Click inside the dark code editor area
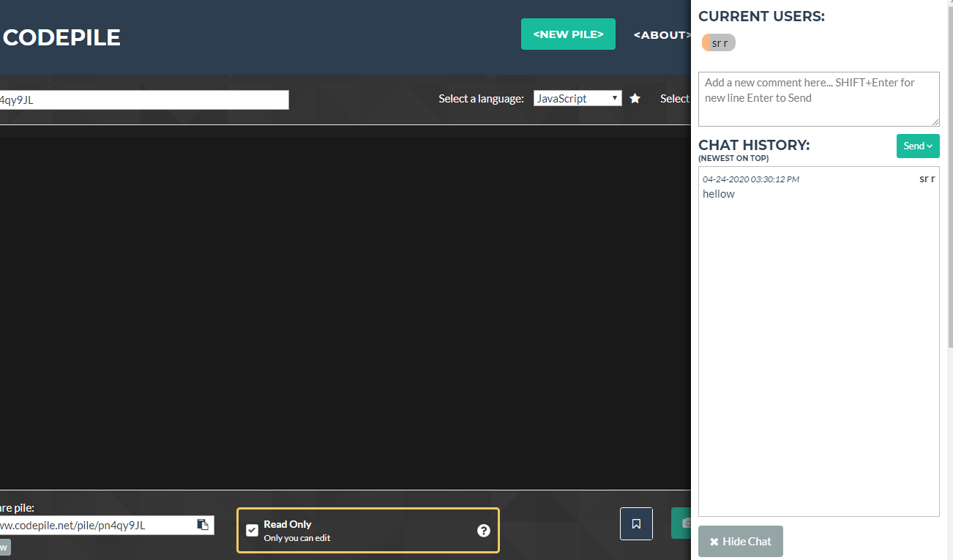The height and width of the screenshot is (560, 953). 345,313
